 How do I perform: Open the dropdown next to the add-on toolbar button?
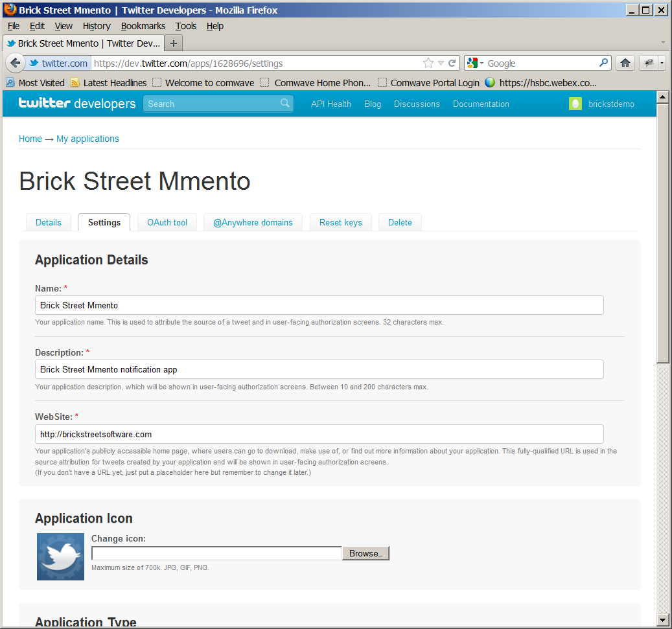662,63
